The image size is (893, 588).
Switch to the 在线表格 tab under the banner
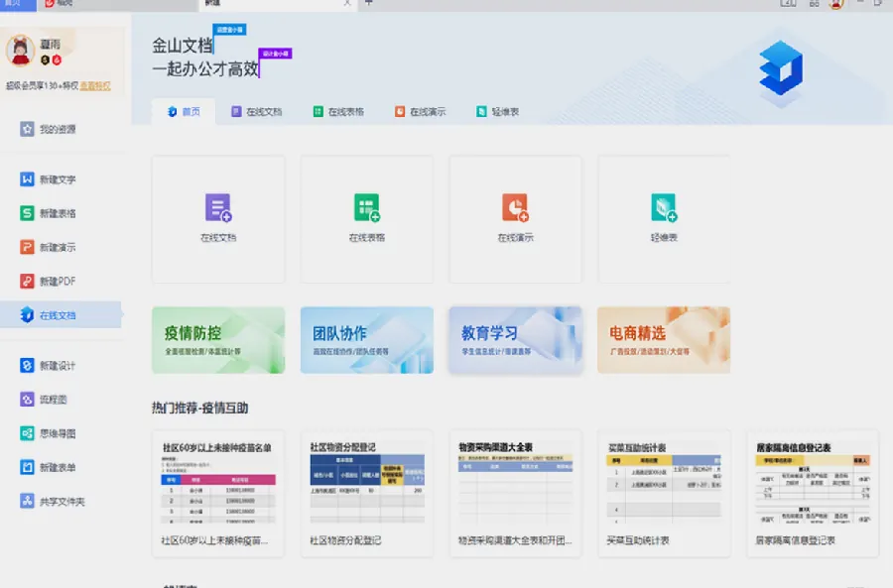338,112
